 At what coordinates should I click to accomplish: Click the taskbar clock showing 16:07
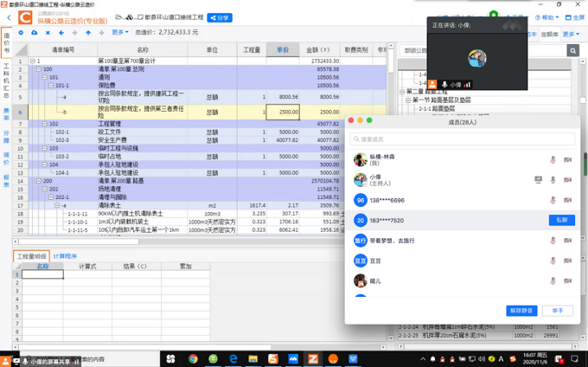[534, 358]
